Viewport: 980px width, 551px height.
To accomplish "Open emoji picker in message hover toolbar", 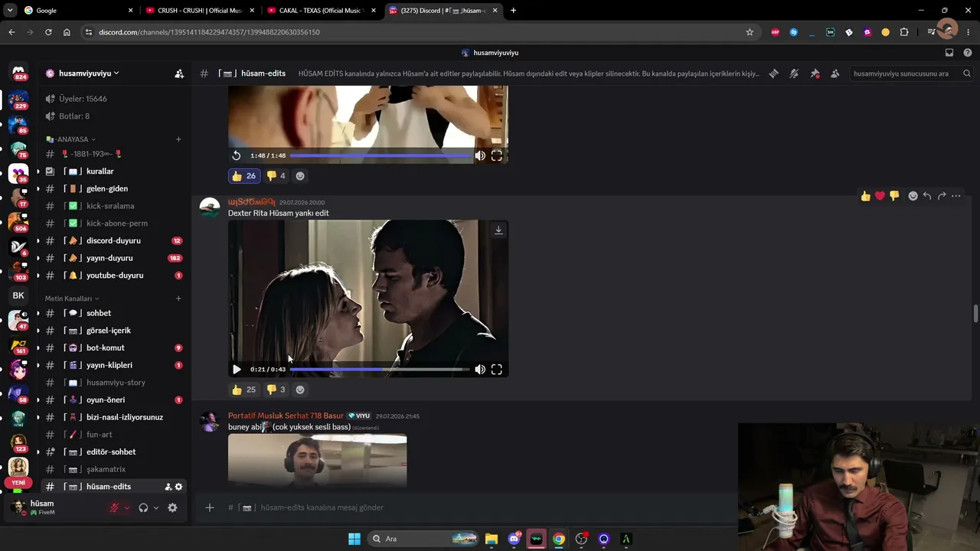I will [913, 196].
